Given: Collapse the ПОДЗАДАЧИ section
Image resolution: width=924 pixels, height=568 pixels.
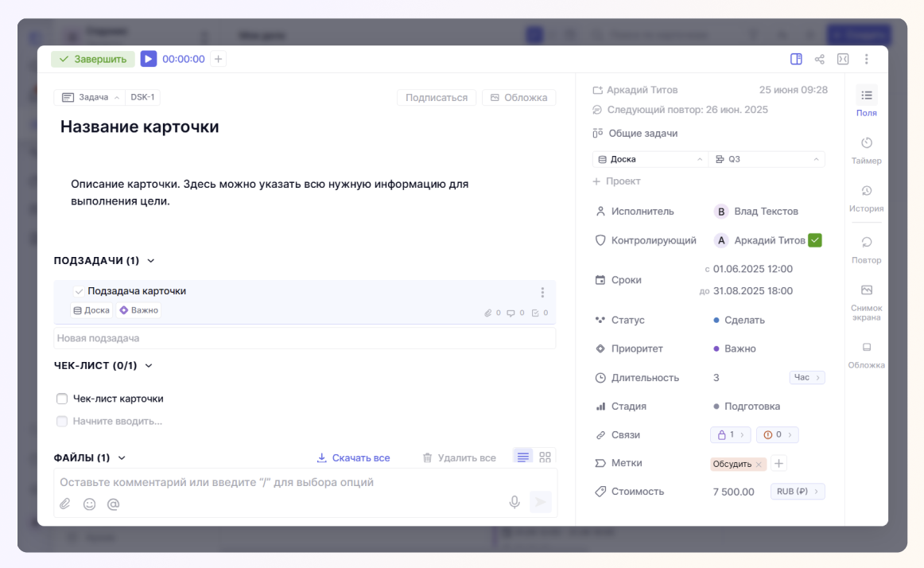Looking at the screenshot, I should pyautogui.click(x=151, y=261).
